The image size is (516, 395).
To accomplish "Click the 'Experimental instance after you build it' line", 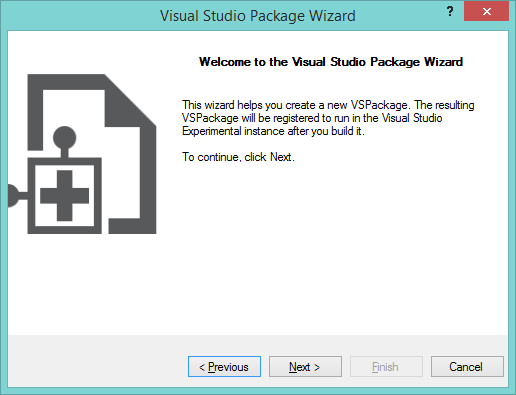I will [x=273, y=131].
